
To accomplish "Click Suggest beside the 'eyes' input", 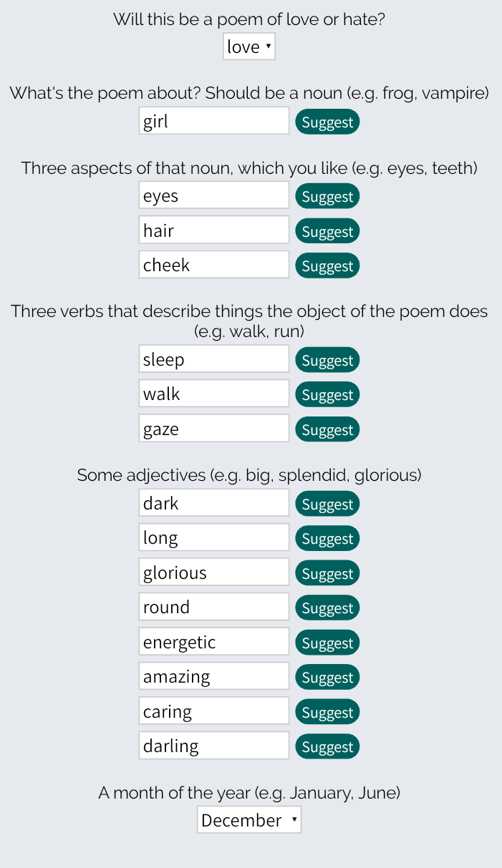I will click(327, 196).
